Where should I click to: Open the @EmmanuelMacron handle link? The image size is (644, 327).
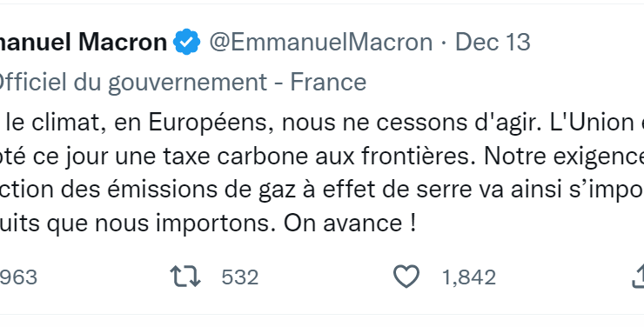[x=321, y=42]
